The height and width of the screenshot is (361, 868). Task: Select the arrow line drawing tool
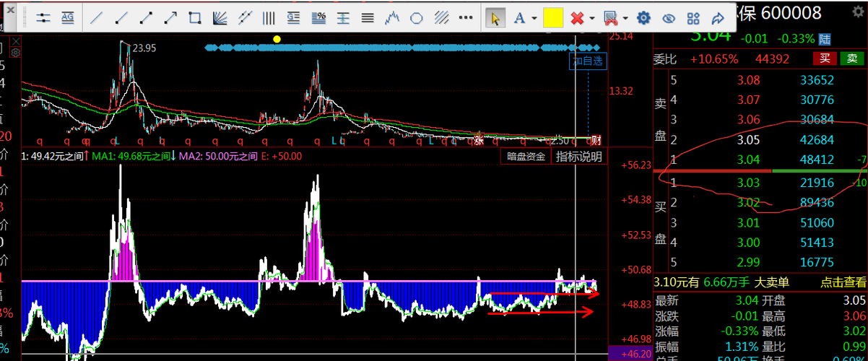[x=170, y=17]
